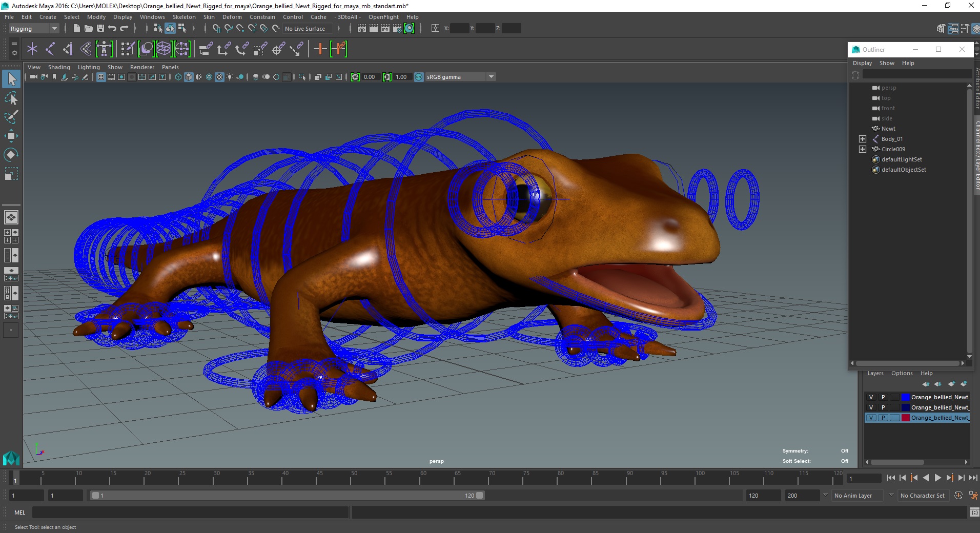Click the viewport gamma value field 1.00
The width and height of the screenshot is (980, 533).
pyautogui.click(x=402, y=77)
